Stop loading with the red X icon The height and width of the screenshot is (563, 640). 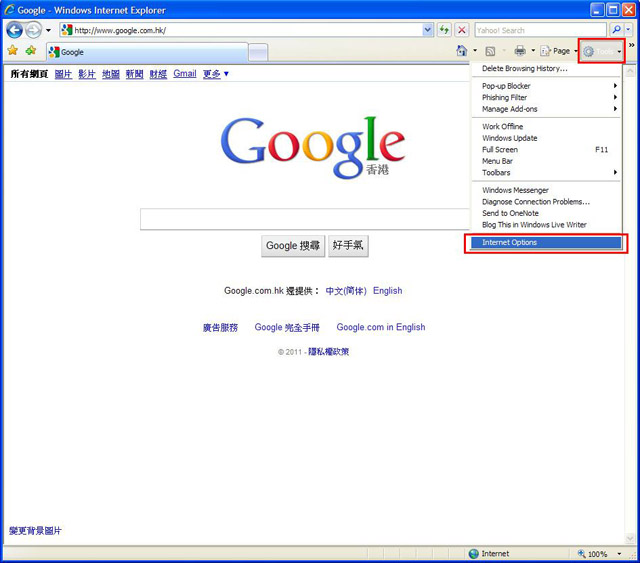(x=462, y=30)
